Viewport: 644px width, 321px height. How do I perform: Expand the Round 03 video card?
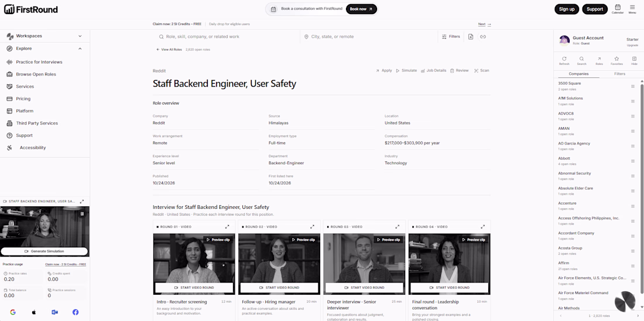tap(397, 227)
